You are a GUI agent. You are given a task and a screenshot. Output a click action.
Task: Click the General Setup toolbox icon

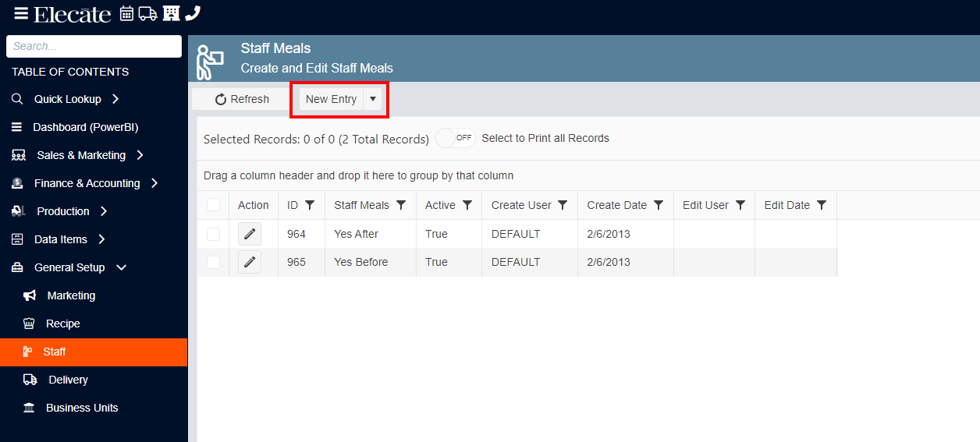(x=17, y=267)
